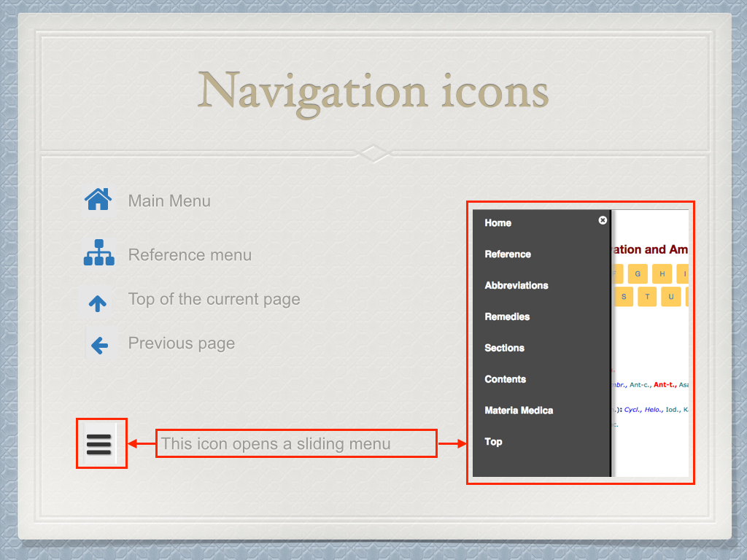
Task: Open Remedies from the sliding menu
Action: tap(507, 316)
